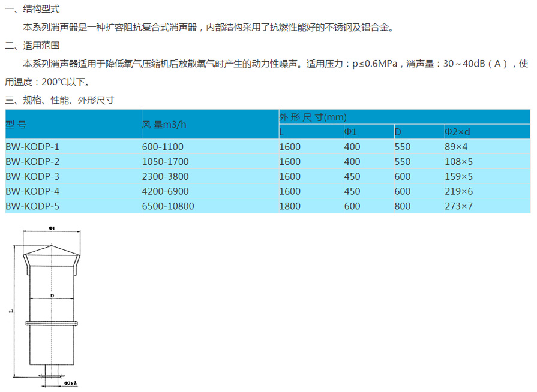This screenshot has height=392, width=537.
Task: Select the BW-KODP-5 model cell
Action: 32,206
